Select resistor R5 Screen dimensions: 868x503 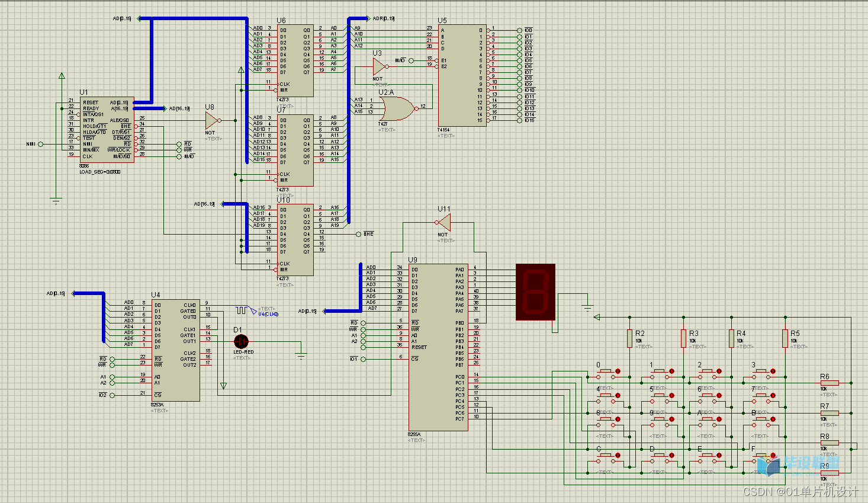coord(785,338)
